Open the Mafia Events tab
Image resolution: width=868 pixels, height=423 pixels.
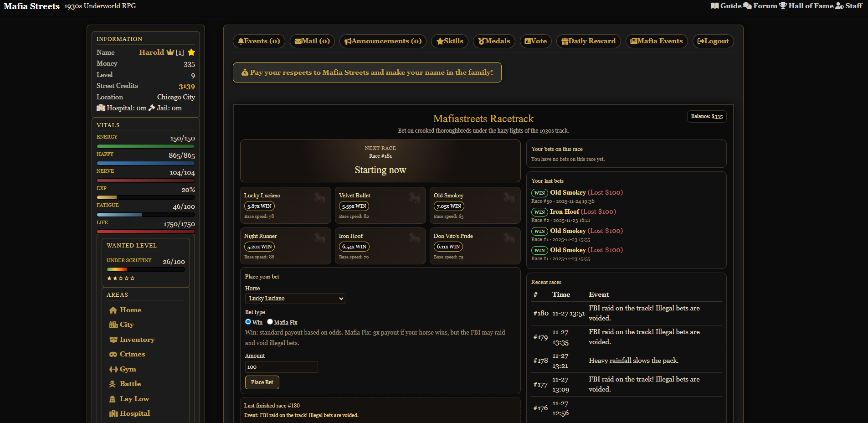click(x=656, y=41)
